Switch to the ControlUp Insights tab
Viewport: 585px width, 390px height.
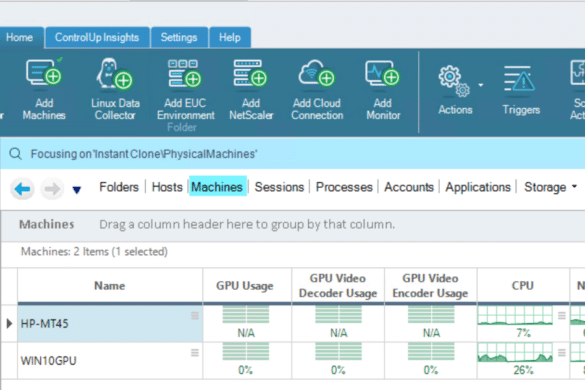[97, 37]
